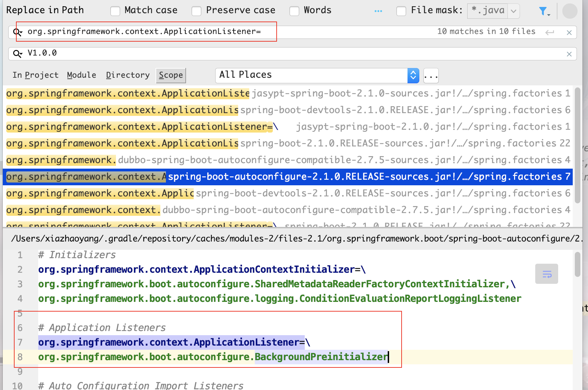588x390 pixels.
Task: Open replace history magnifier beside V1.0.0
Action: click(17, 53)
